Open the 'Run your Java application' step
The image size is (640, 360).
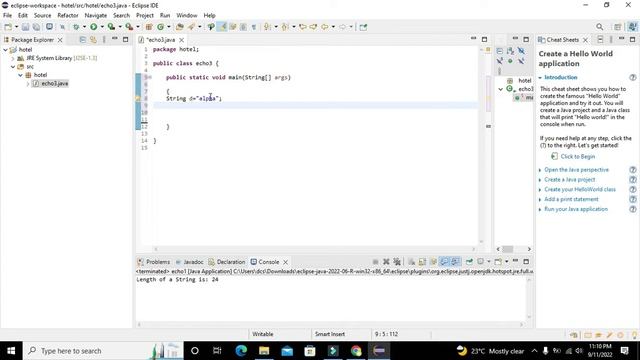576,209
